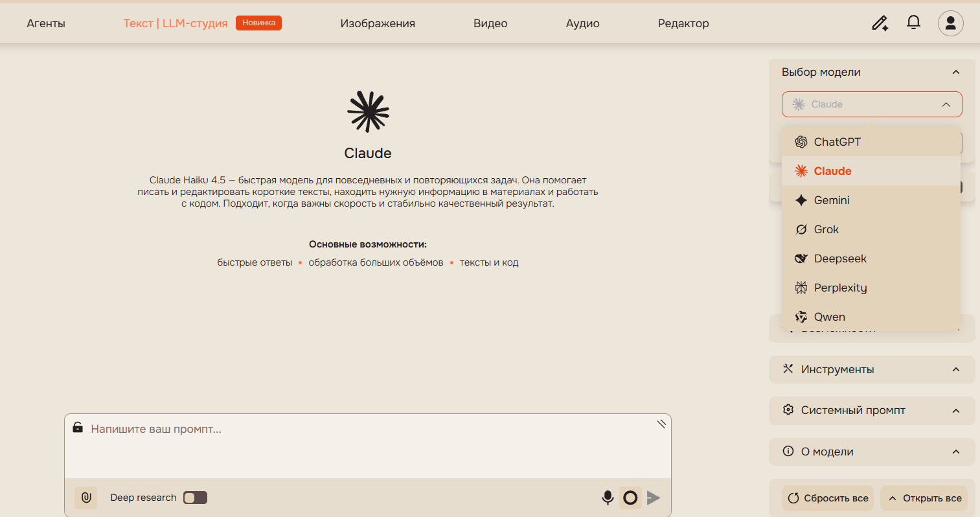Click the text Основные возможности:
980x517 pixels.
pos(368,244)
